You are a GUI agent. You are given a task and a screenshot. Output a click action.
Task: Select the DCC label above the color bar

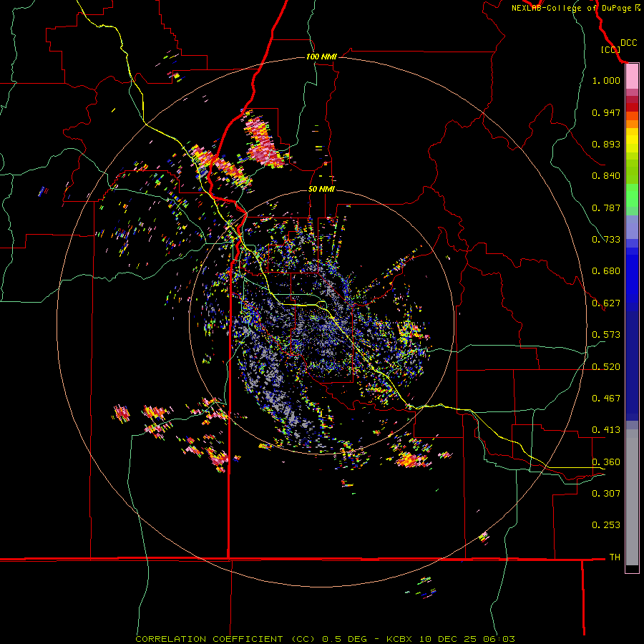point(628,43)
